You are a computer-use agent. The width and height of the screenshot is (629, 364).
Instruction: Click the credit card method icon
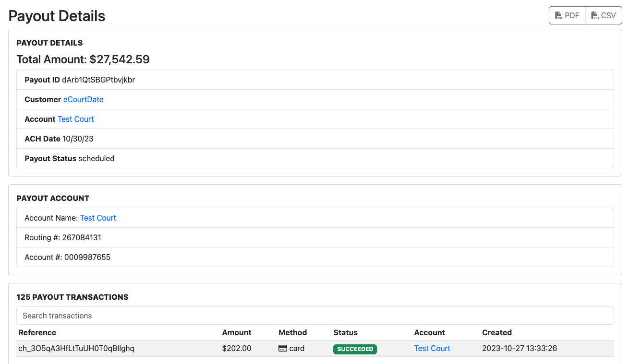283,348
